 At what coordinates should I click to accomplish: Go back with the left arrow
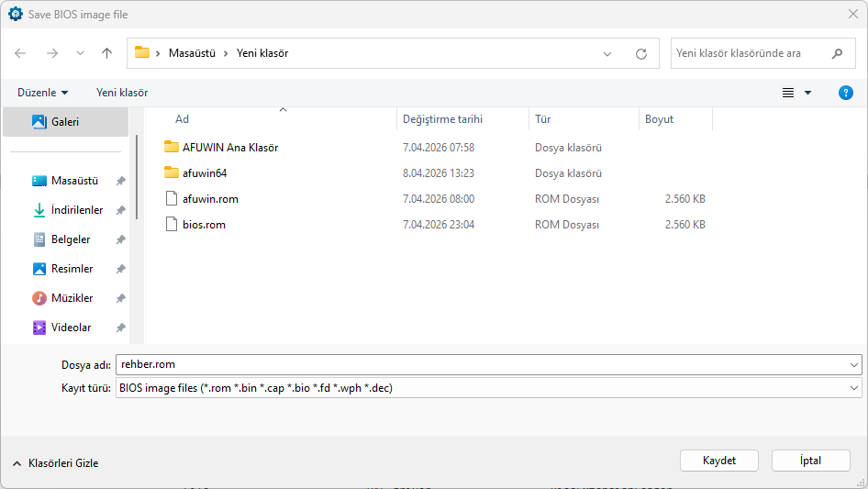coord(20,53)
